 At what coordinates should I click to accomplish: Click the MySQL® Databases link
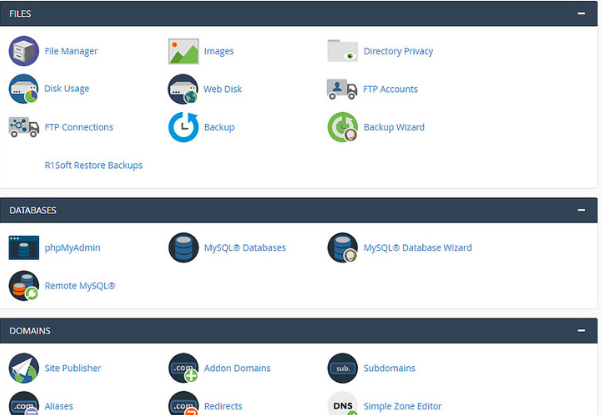click(x=245, y=248)
